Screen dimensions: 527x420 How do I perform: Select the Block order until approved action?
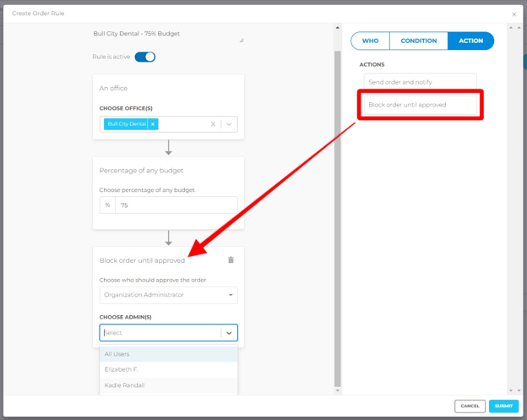(420, 105)
